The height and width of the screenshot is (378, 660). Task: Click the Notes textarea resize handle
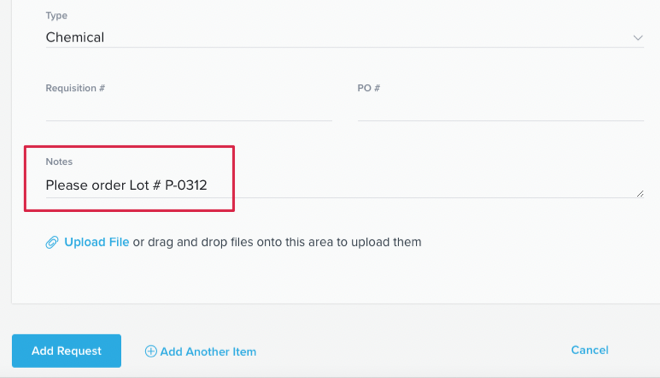click(640, 194)
